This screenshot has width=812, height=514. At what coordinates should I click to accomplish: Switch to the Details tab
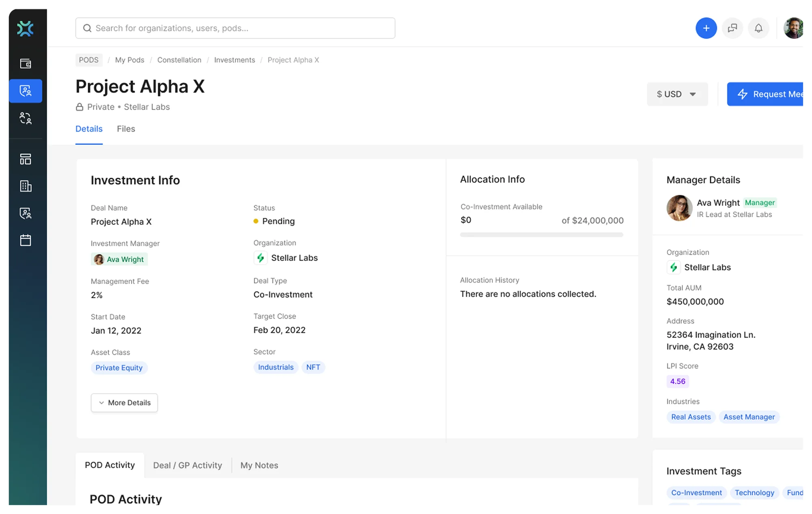(89, 129)
